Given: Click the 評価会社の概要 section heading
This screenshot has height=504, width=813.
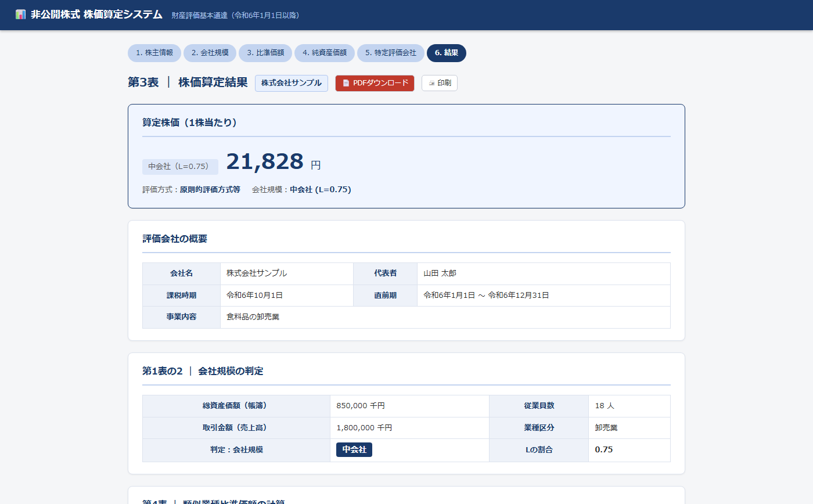Looking at the screenshot, I should click(175, 239).
